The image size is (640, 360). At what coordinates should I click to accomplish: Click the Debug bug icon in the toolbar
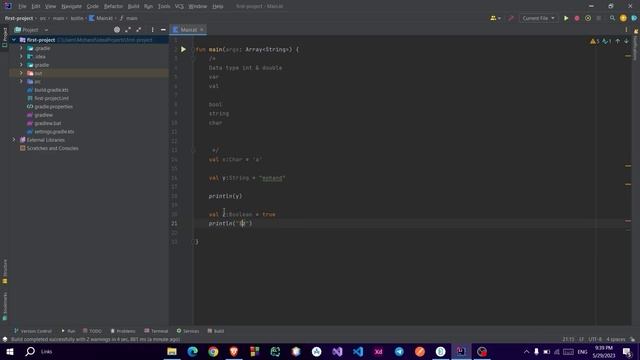coord(577,18)
